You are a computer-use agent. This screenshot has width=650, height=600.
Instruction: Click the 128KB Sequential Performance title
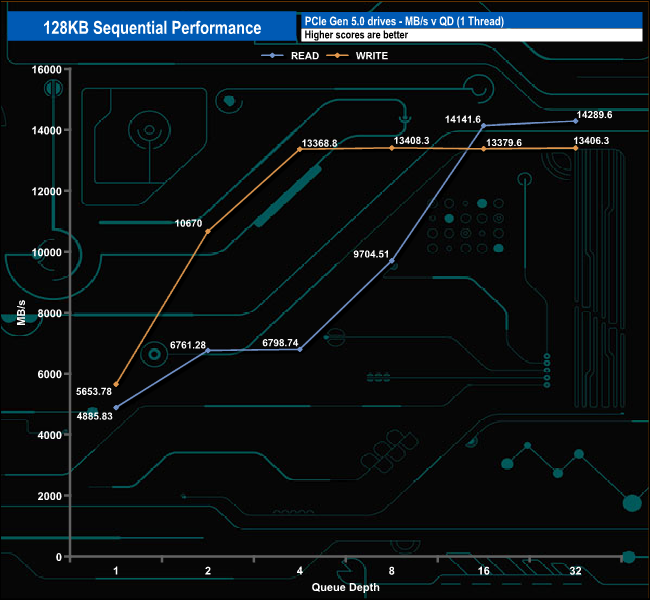pos(152,28)
